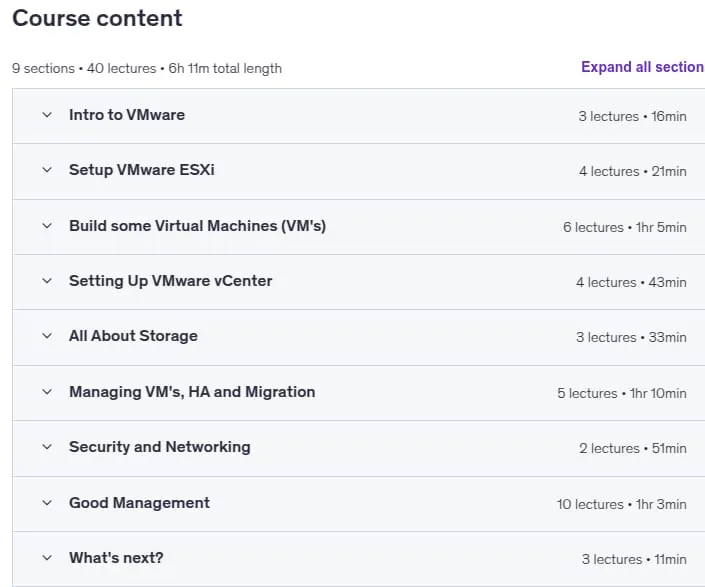Click Good Management 10 lectures summary text
The height and width of the screenshot is (587, 705).
pos(621,504)
